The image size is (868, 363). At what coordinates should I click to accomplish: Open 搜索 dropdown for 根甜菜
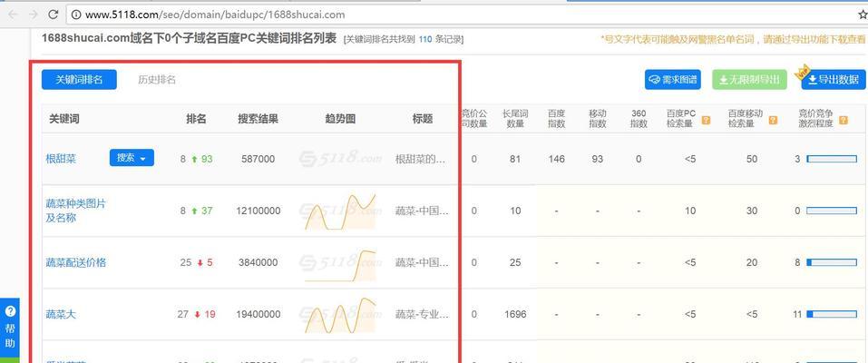(x=132, y=158)
